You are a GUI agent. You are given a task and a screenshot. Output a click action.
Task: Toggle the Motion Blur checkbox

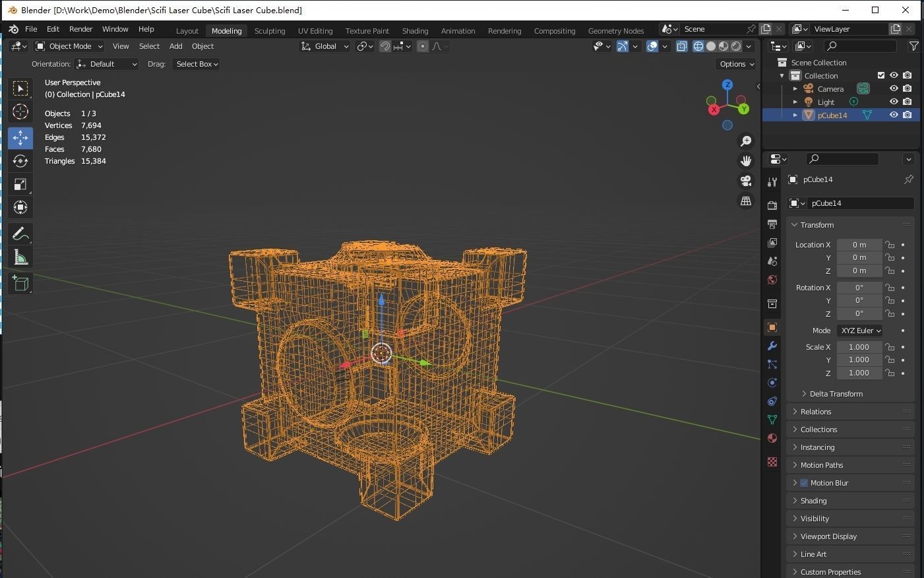[804, 483]
